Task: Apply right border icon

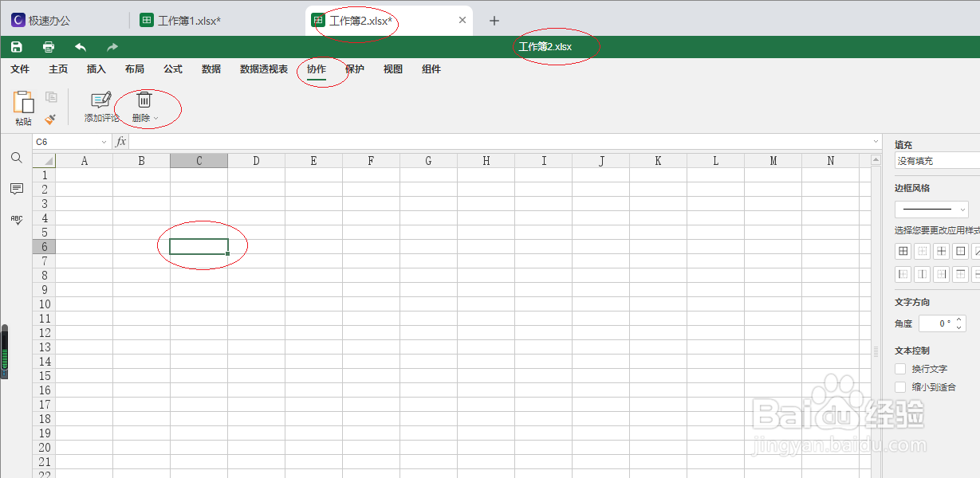Action: [x=942, y=274]
